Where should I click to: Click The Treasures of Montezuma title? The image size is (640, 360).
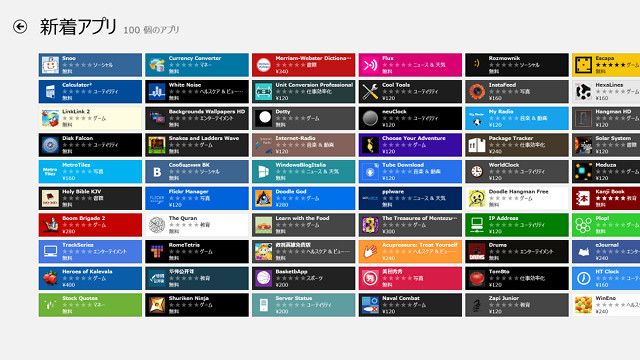pos(420,218)
